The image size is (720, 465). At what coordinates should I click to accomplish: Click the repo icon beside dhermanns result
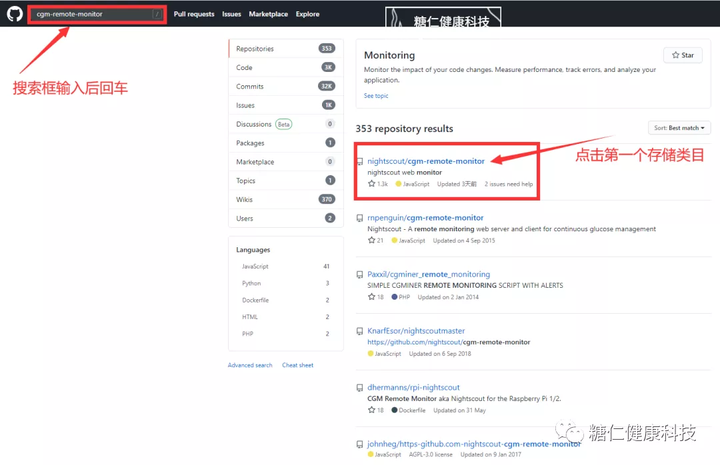point(360,388)
